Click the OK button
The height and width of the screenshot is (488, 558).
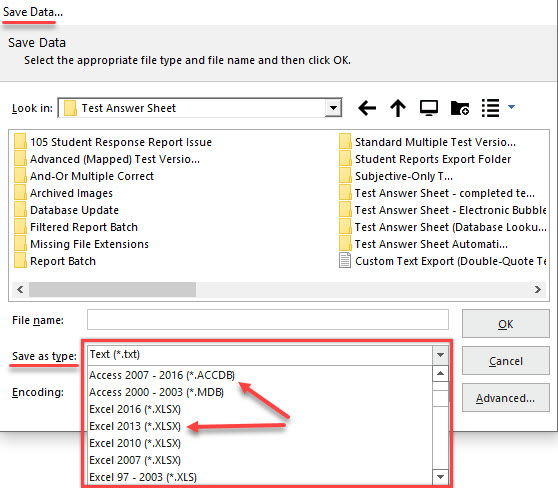tap(506, 324)
